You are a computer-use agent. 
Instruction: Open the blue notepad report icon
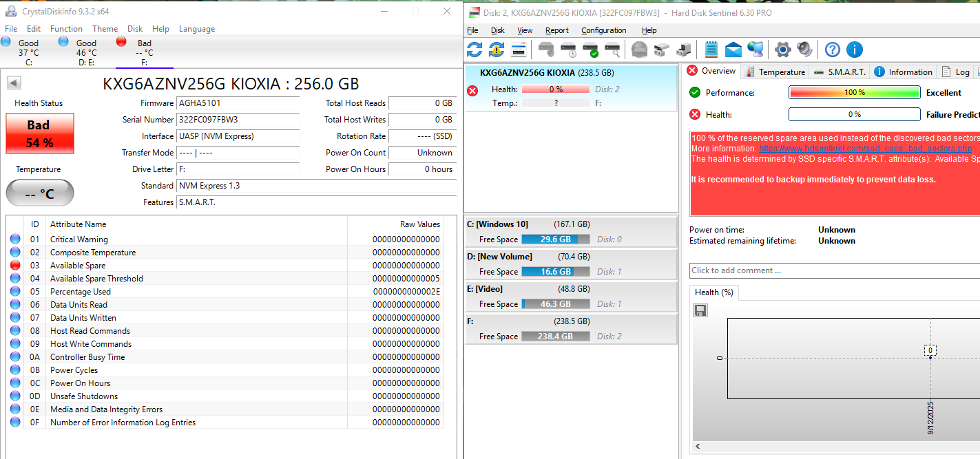click(x=711, y=50)
